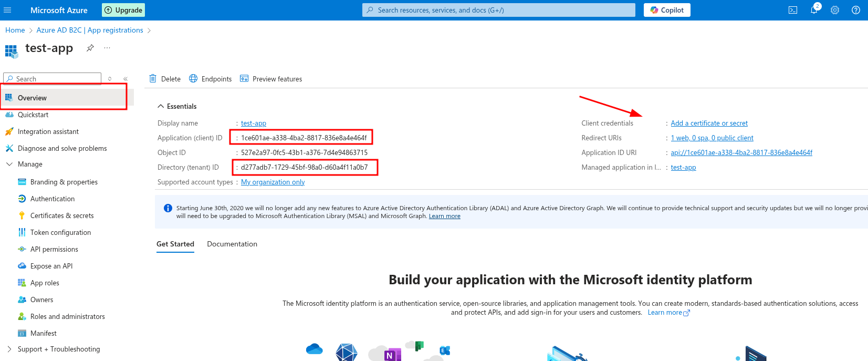This screenshot has height=361, width=868.
Task: Click the Endpoints globe icon
Action: (193, 79)
